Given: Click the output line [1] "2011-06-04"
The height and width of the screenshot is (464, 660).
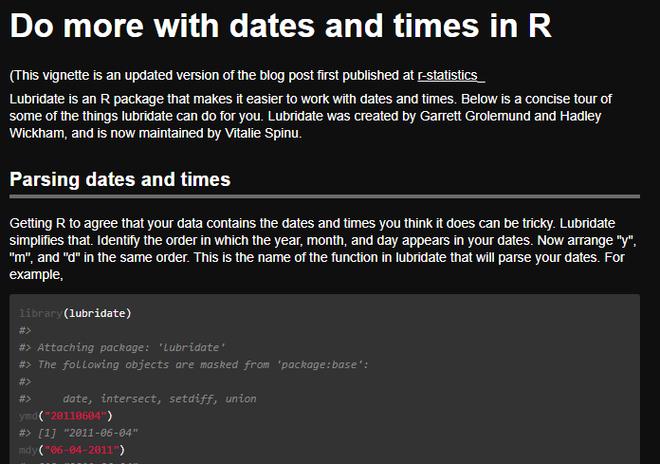Looking at the screenshot, I should (78, 433).
